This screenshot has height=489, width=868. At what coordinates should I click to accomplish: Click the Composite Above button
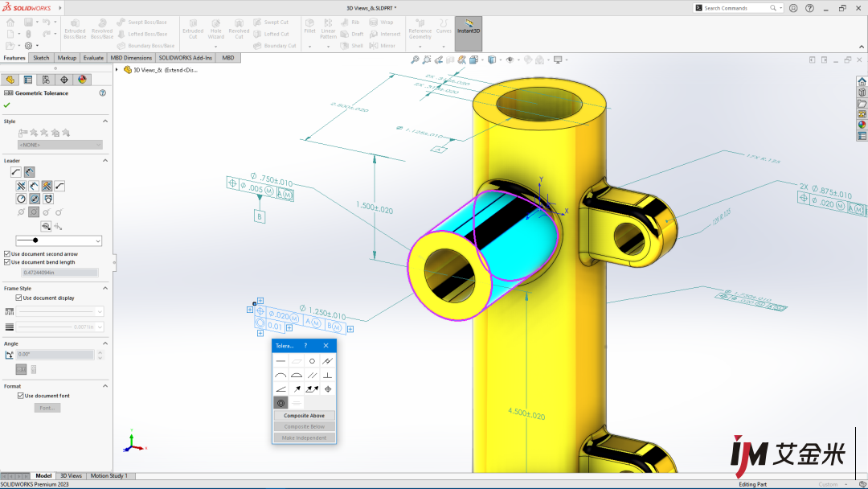[305, 415]
